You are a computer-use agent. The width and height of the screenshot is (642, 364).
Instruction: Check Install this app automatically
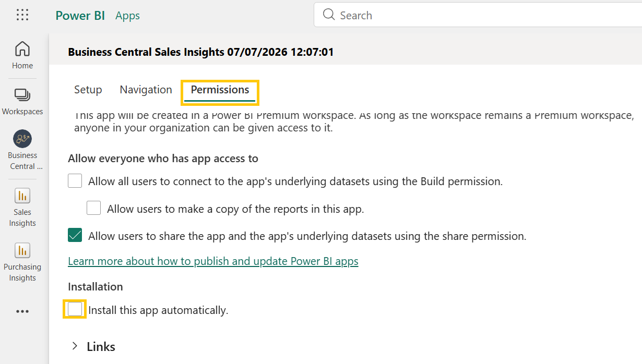75,309
